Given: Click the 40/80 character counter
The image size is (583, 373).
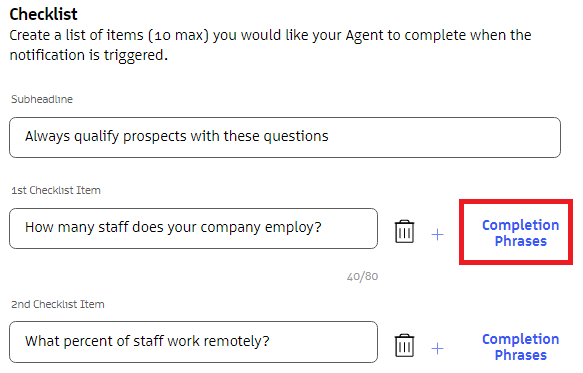Looking at the screenshot, I should [x=363, y=276].
